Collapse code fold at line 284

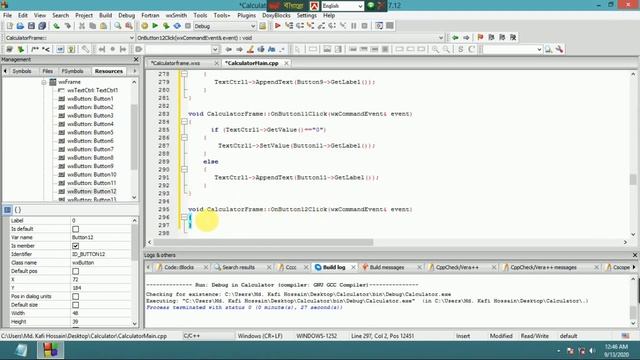point(184,122)
